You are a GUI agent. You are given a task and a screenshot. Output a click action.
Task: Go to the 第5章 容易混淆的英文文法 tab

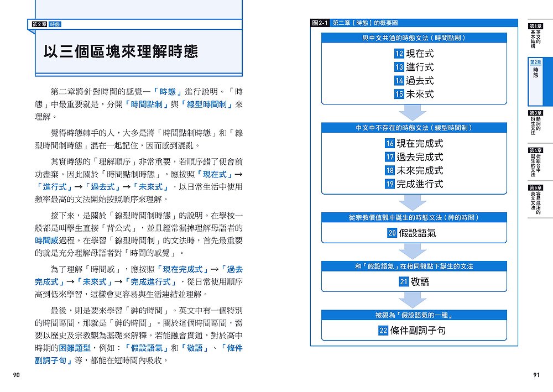click(536, 199)
